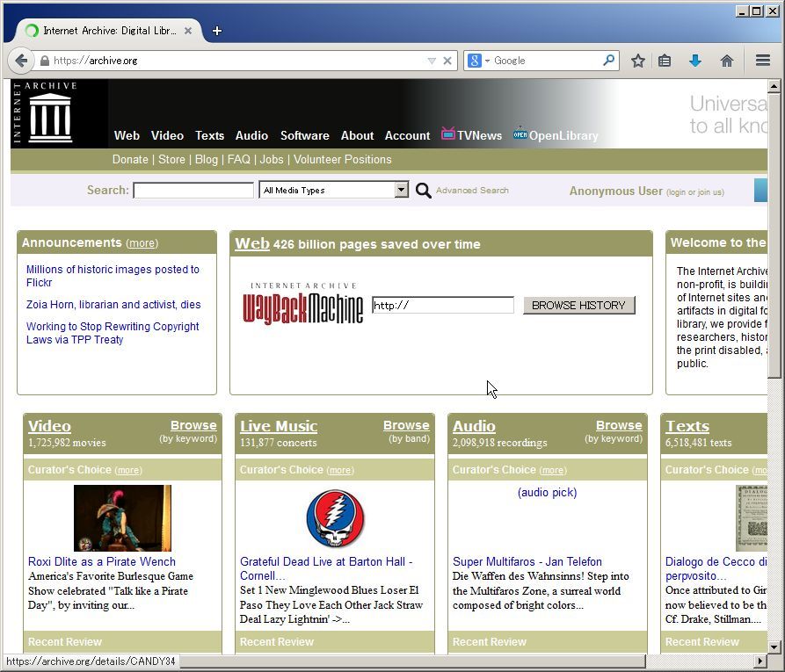Image resolution: width=785 pixels, height=672 pixels.
Task: Open the Video section heading
Action: (x=49, y=426)
